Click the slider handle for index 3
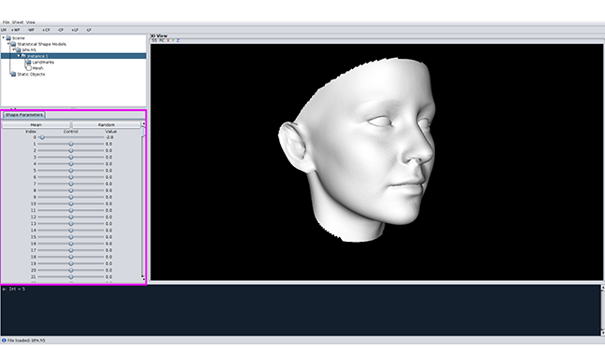This screenshot has height=364, width=605. [71, 158]
